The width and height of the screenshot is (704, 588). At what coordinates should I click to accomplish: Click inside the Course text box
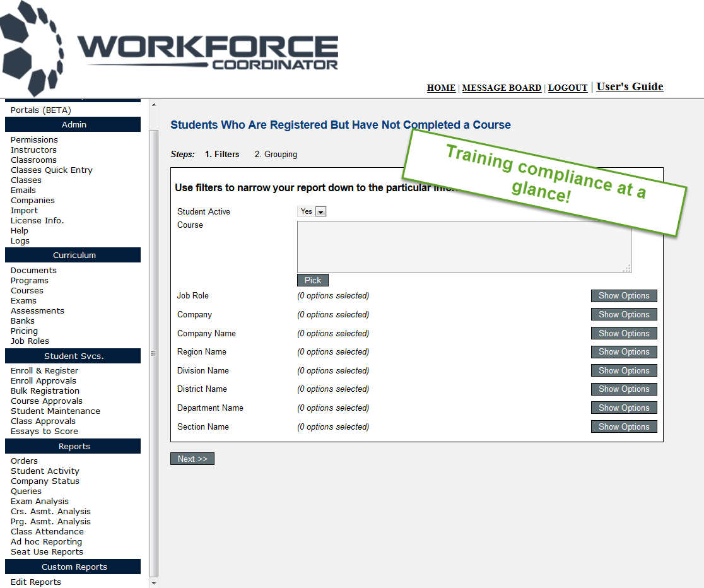point(464,247)
